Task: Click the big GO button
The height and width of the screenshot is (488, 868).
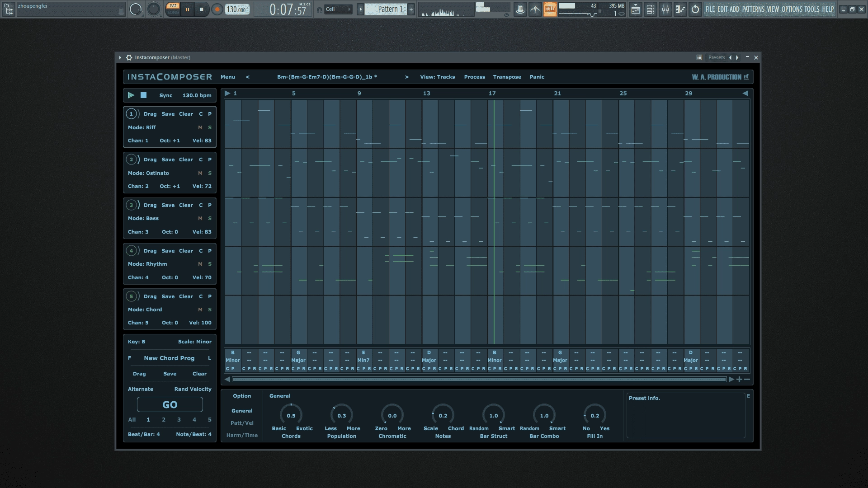Action: pos(170,405)
